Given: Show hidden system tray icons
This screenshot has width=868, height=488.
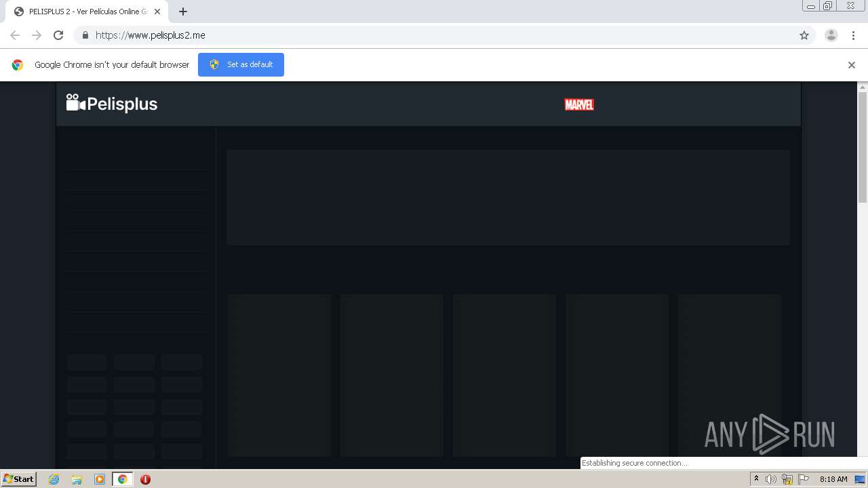Looking at the screenshot, I should coord(756,479).
